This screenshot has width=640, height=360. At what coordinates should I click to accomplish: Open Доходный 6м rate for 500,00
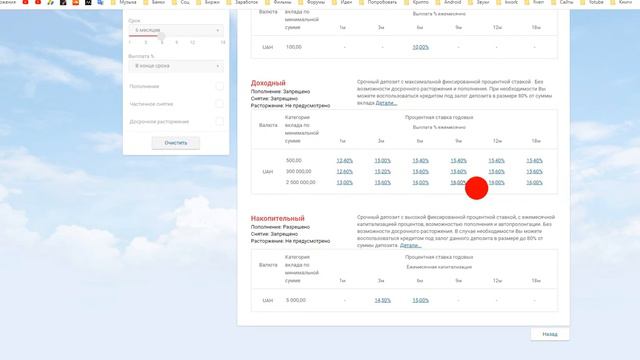click(420, 161)
